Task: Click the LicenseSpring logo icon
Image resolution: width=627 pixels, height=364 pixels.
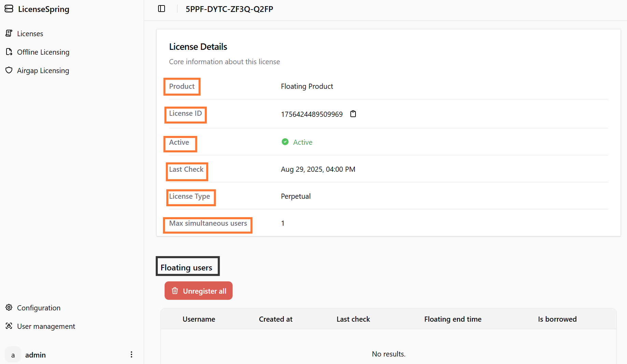Action: pyautogui.click(x=9, y=9)
